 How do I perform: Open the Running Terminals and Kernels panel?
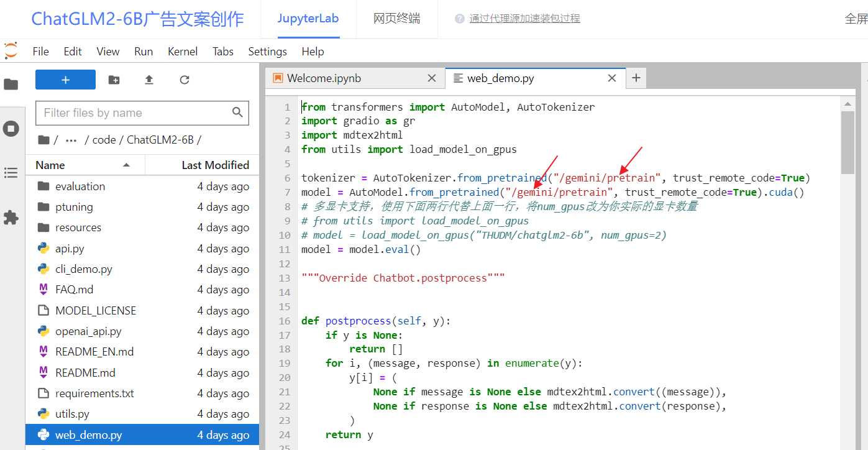point(11,129)
